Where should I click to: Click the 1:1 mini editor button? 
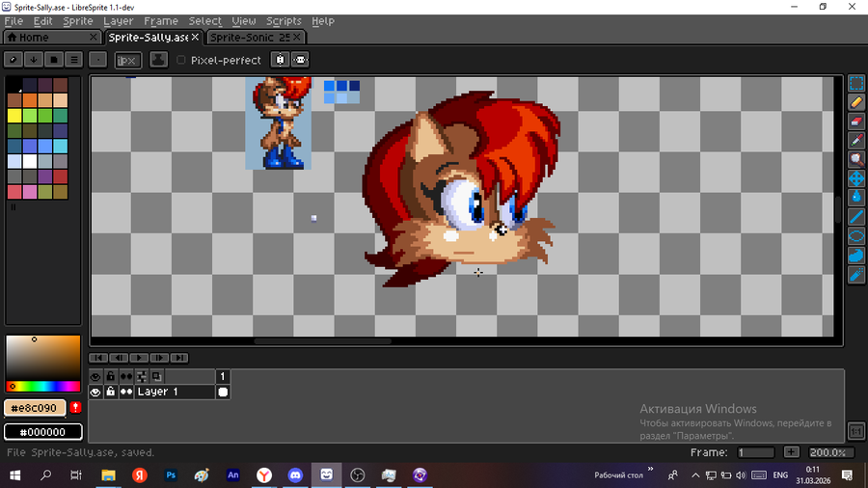[x=855, y=431]
